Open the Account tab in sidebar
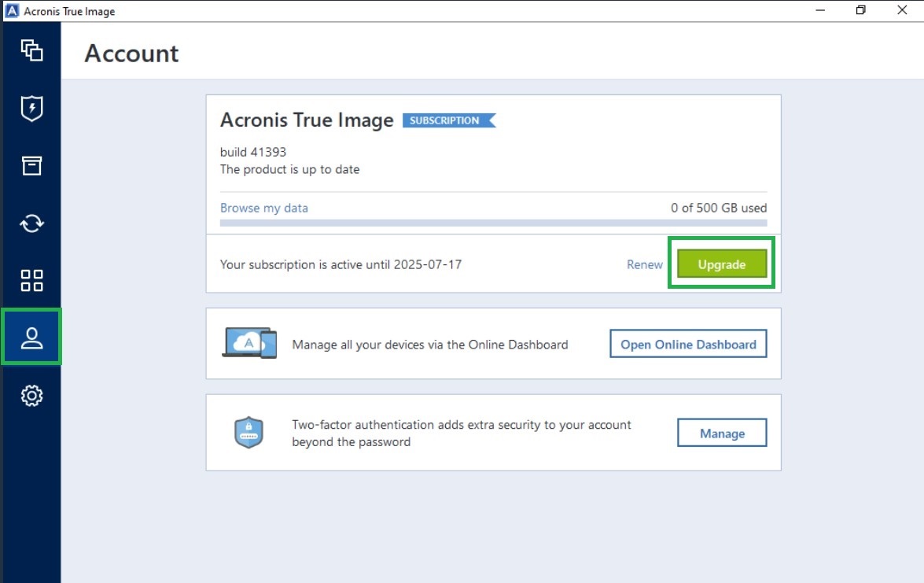The image size is (924, 583). (31, 338)
